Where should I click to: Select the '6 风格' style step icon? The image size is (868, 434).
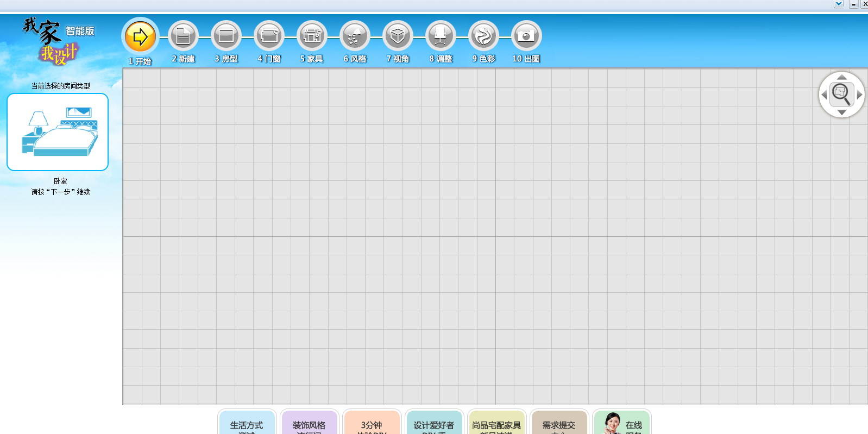[x=355, y=36]
